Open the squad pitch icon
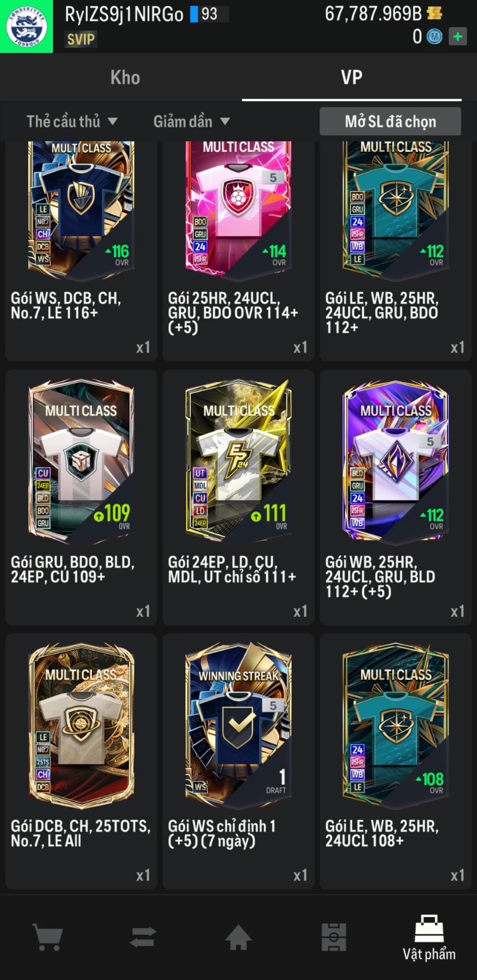The width and height of the screenshot is (477, 980). tap(334, 937)
